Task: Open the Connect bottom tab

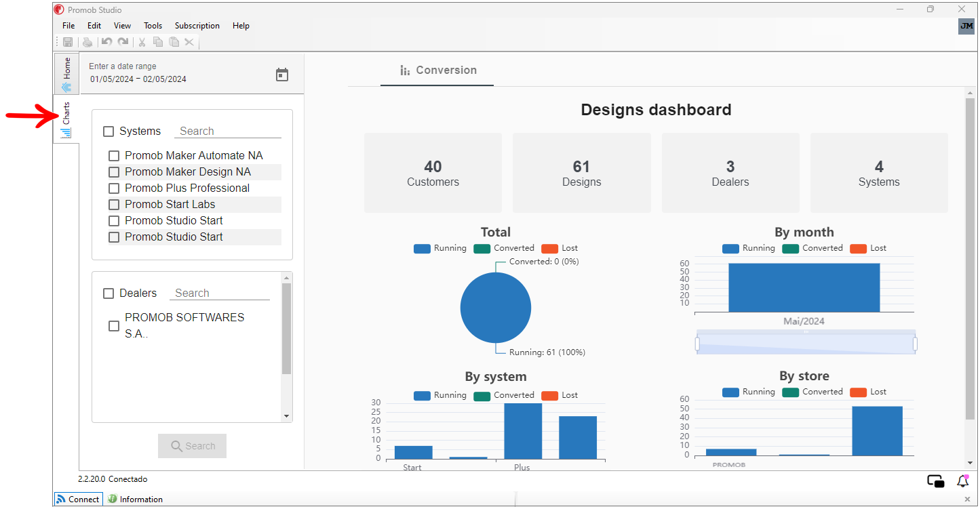Action: (x=78, y=500)
